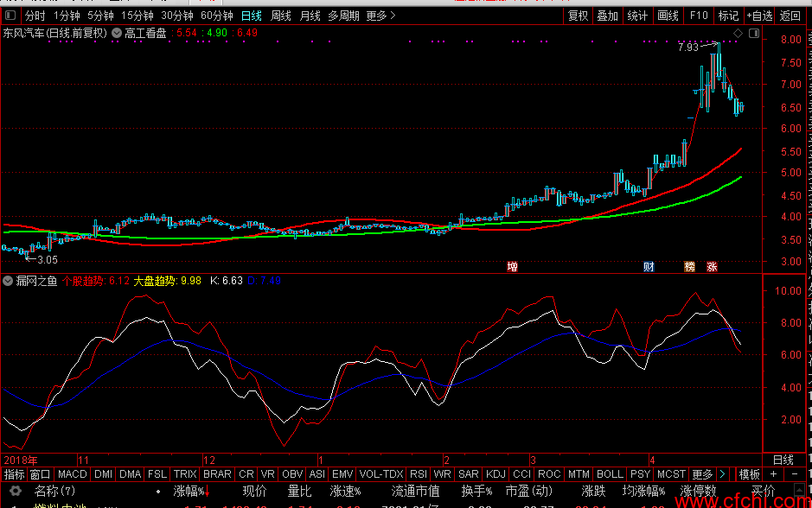The image size is (812, 508).
Task: Click the 榜 event marker
Action: (690, 266)
